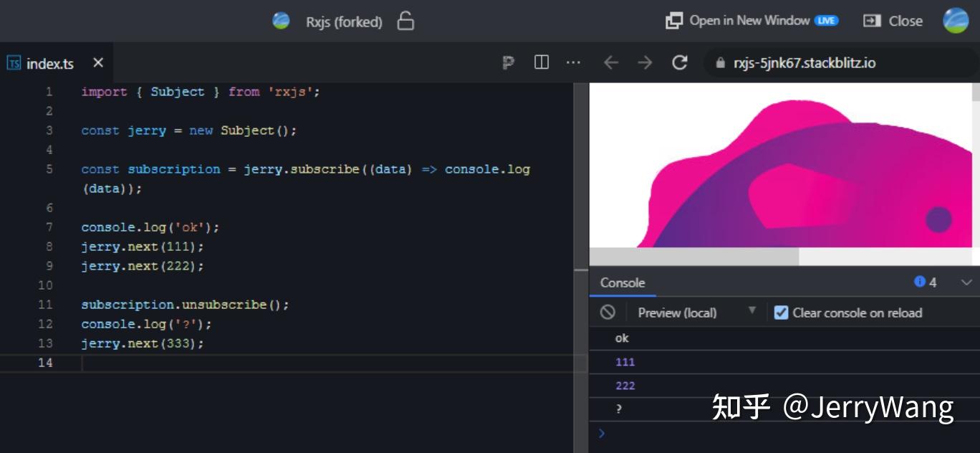Screen dimensions: 980x453
Task: Click the 111 console output line
Action: [x=784, y=362]
